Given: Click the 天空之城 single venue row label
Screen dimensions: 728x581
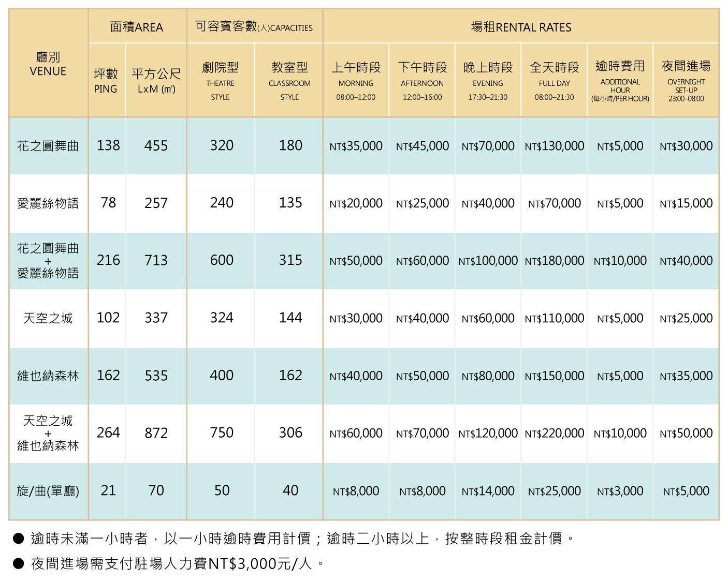Looking at the screenshot, I should pyautogui.click(x=48, y=318).
